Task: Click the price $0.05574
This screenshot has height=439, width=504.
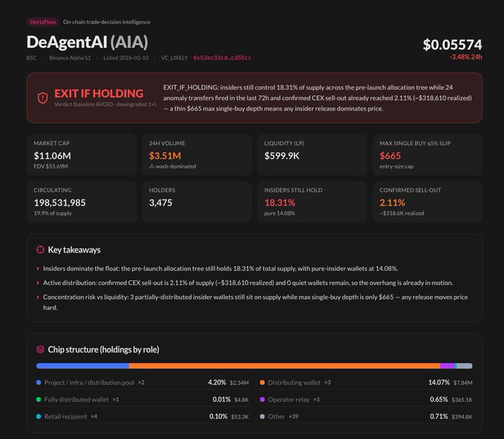Action: coord(452,44)
